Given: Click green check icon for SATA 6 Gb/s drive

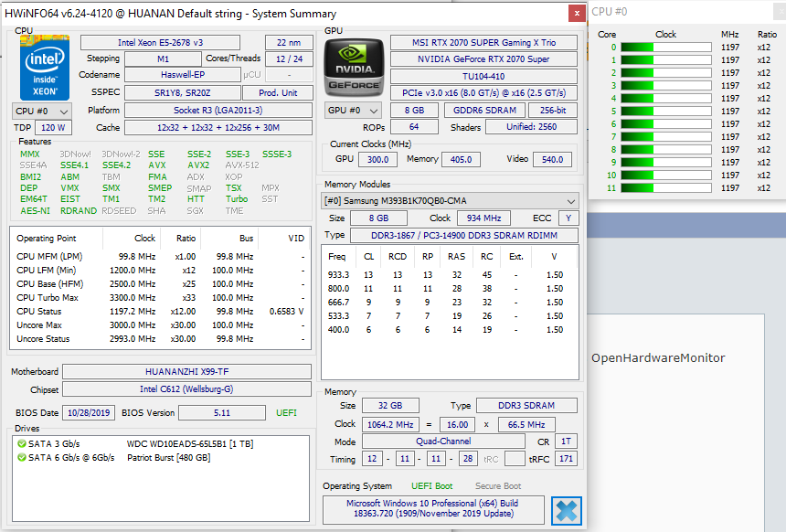Looking at the screenshot, I should (22, 457).
